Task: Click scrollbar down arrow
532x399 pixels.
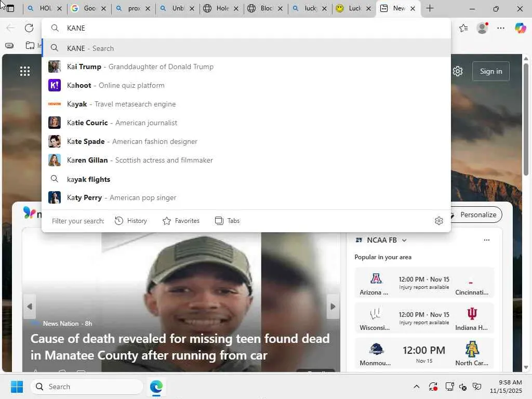Action: 526,367
